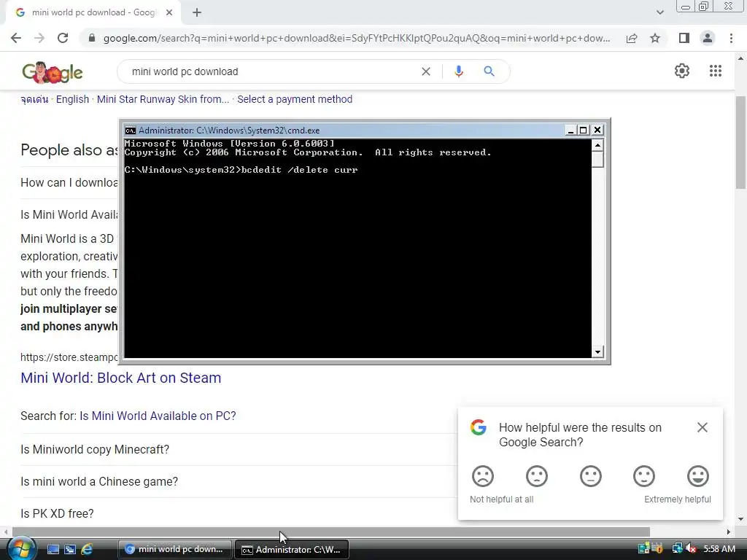Viewport: 747px width, 560px height.
Task: Click the browser page vertical scrollbar thumb
Action: pyautogui.click(x=740, y=142)
